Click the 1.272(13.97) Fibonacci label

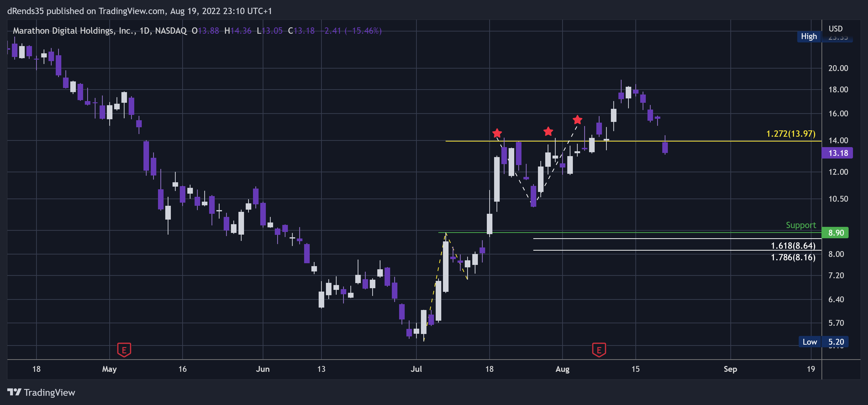click(791, 134)
